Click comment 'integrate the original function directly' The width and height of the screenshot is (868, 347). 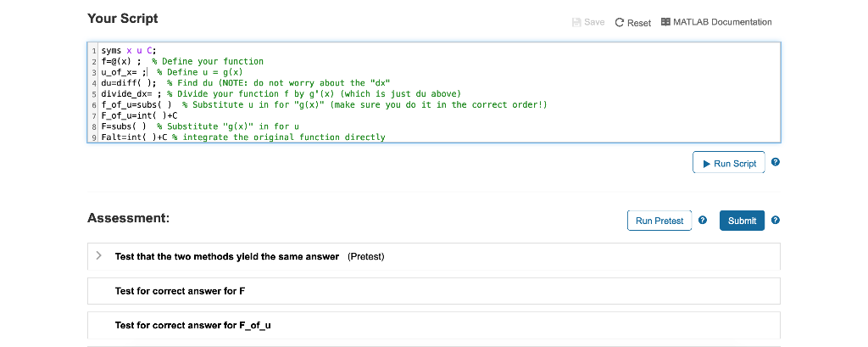tap(283, 137)
